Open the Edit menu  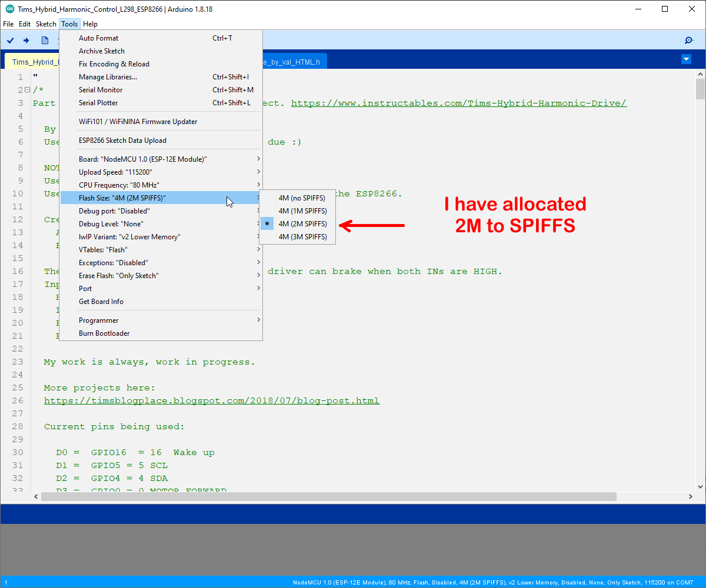tap(25, 24)
